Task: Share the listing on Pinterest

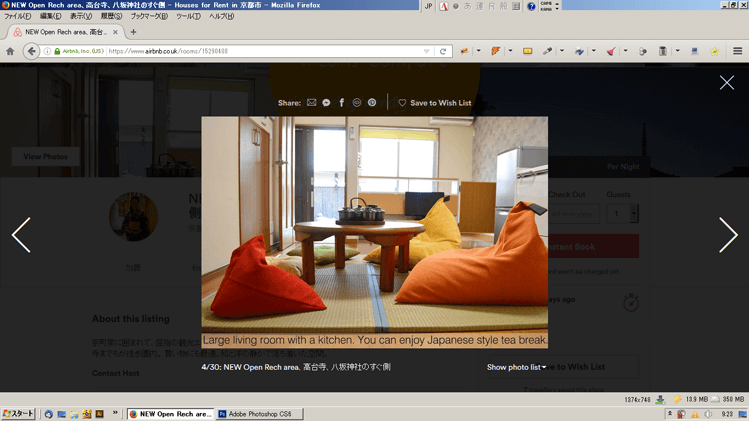Action: pos(372,103)
